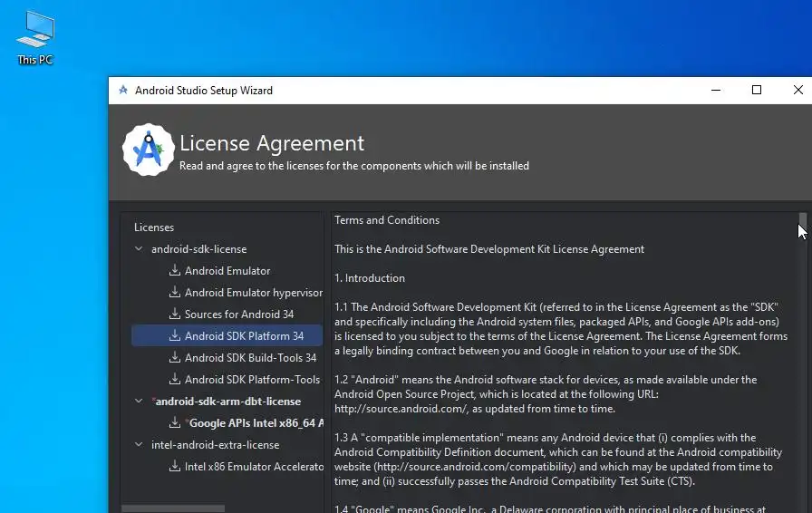Click the licenses tree horizontal scrollbar
The width and height of the screenshot is (812, 513).
coord(173,508)
